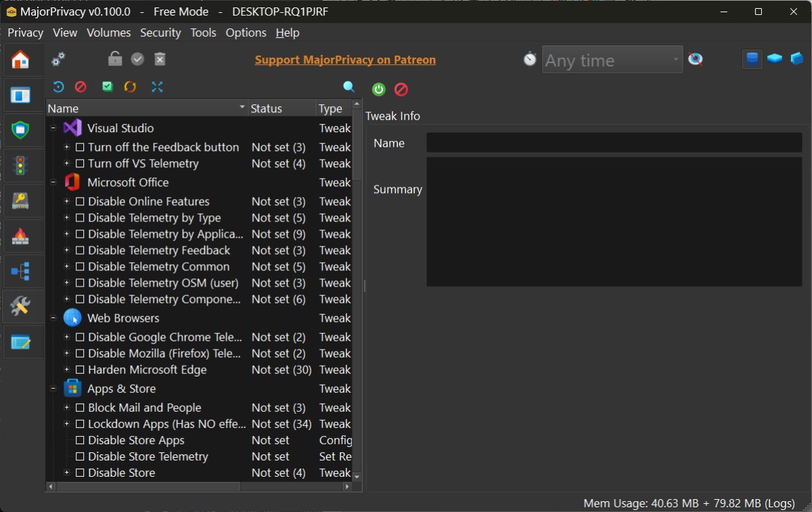Viewport: 812px width, 512px height.
Task: Expand the Disable Telemetry Common item
Action: [67, 266]
